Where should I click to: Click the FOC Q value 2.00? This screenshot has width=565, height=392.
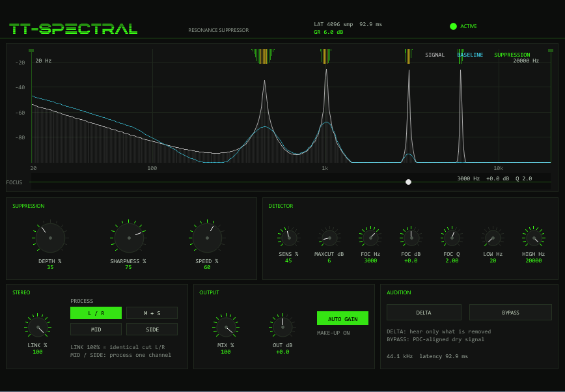pyautogui.click(x=452, y=260)
